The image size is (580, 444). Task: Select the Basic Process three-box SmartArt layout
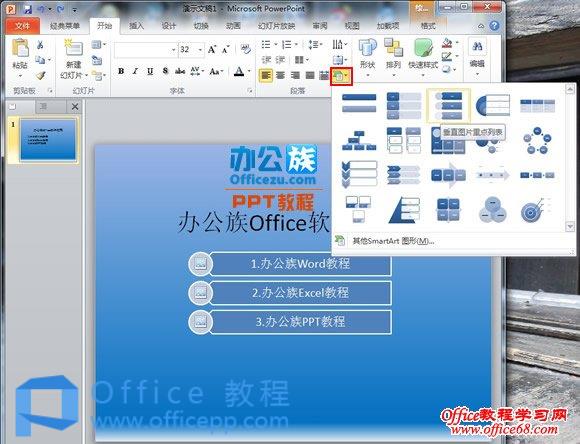click(537, 175)
